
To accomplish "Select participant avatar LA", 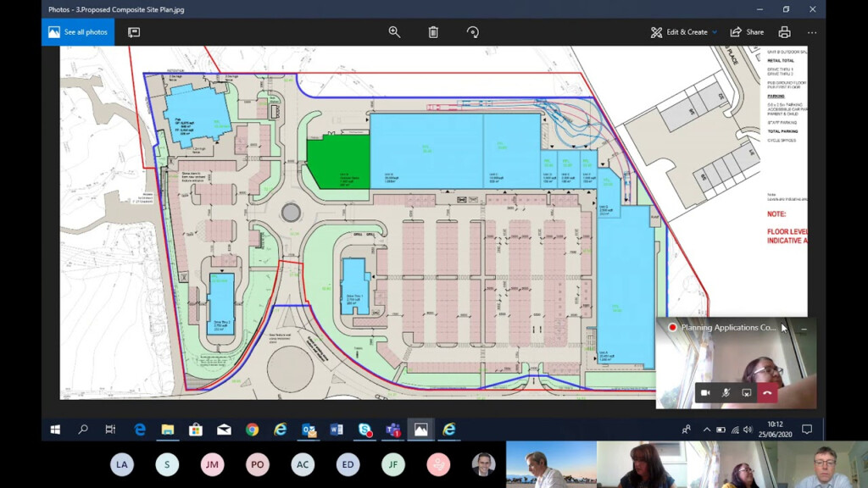I will tap(122, 465).
